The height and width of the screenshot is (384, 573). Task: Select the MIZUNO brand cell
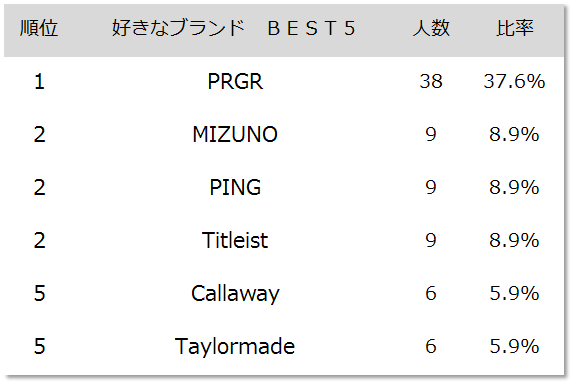pyautogui.click(x=235, y=134)
